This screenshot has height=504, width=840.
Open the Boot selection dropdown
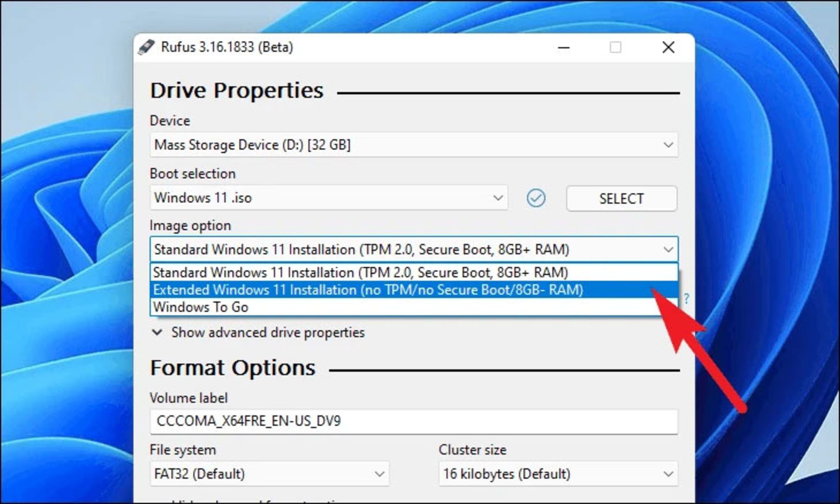497,198
